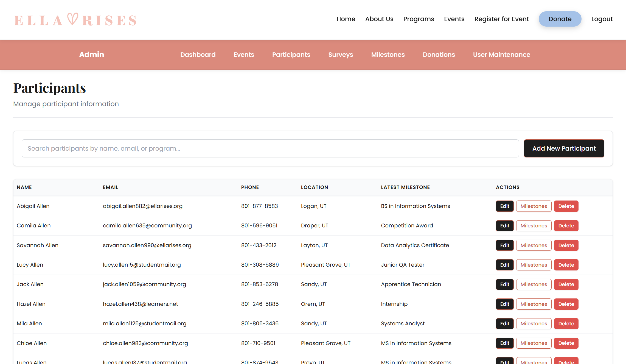Edit Chloe Allen's participant entry

(504, 343)
